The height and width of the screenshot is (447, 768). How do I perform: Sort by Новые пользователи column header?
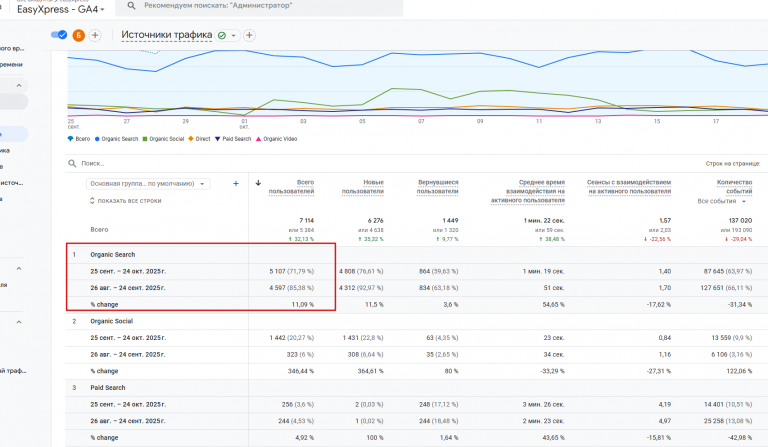[362, 187]
